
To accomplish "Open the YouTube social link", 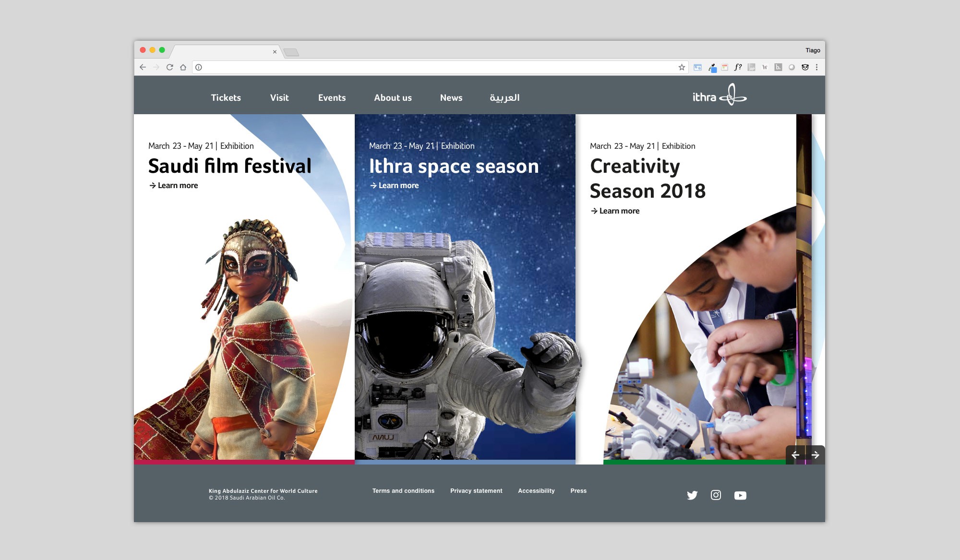I will [740, 495].
